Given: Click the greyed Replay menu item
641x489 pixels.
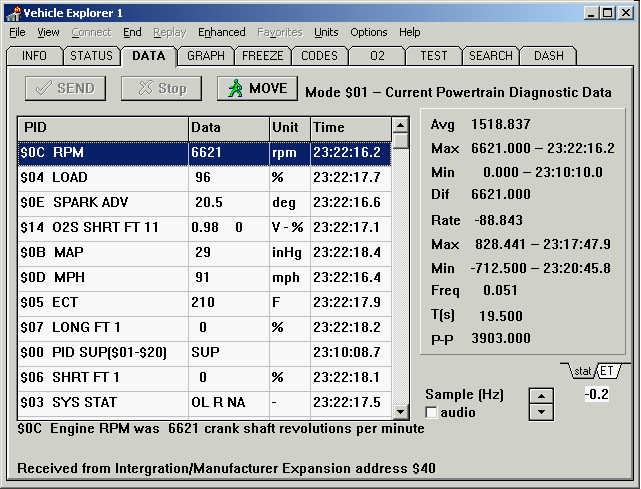Looking at the screenshot, I should tap(170, 32).
